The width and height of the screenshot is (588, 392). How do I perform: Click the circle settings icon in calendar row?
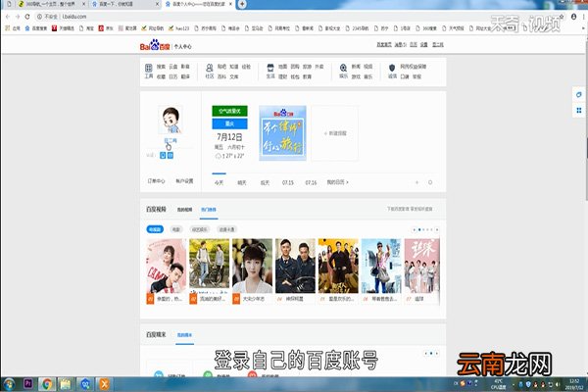[430, 182]
